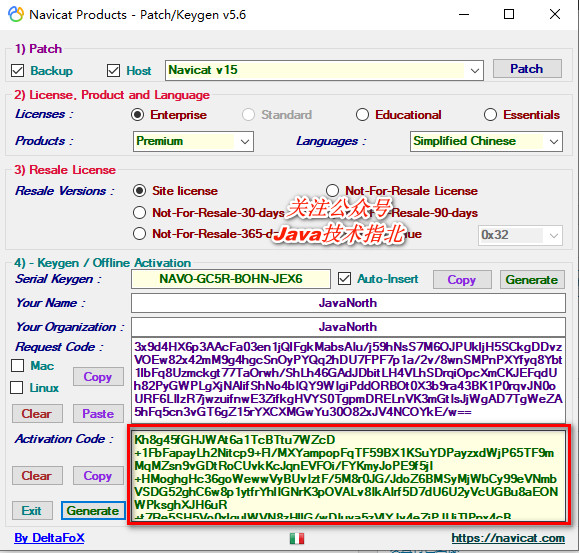Click the "Activation Code :" label
This screenshot has height=553, width=579.
(64, 439)
